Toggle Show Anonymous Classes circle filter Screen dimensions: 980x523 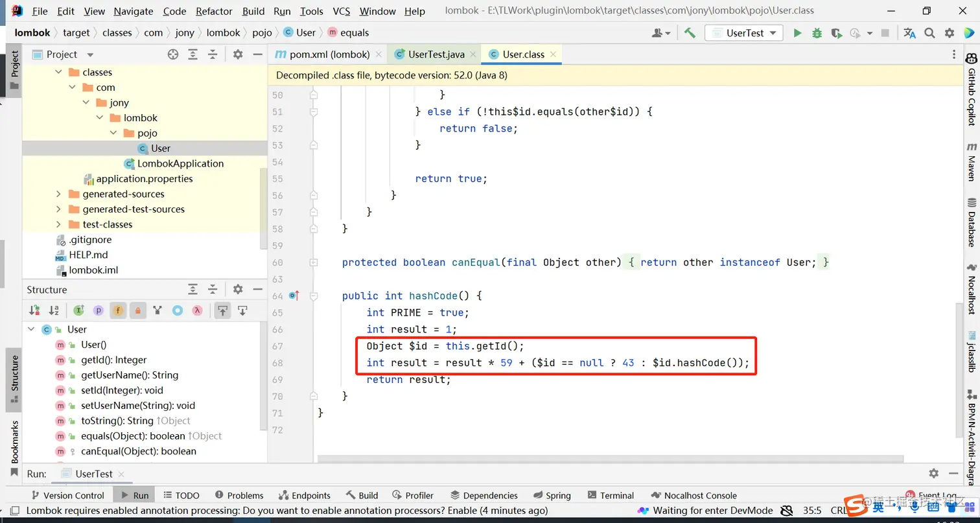tap(177, 310)
